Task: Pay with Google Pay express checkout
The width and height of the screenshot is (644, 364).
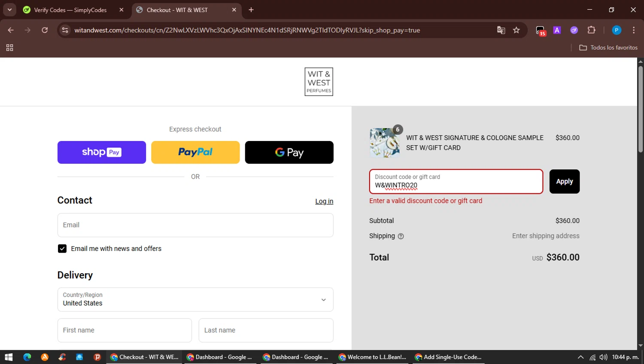Action: coord(289,152)
